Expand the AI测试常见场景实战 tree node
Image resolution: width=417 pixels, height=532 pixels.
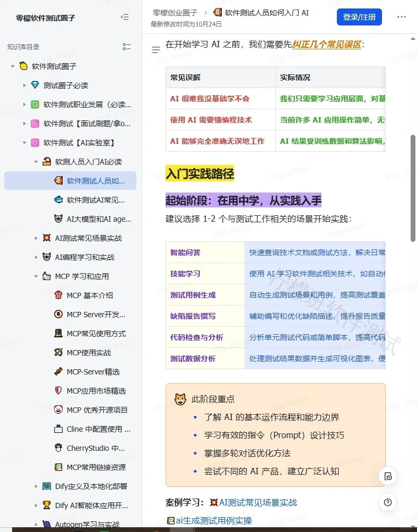pos(36,238)
